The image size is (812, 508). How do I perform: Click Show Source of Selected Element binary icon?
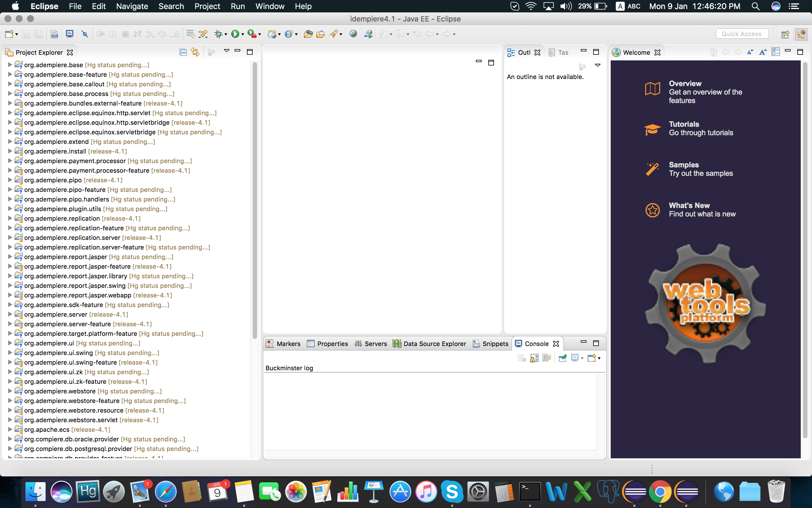tap(54, 34)
